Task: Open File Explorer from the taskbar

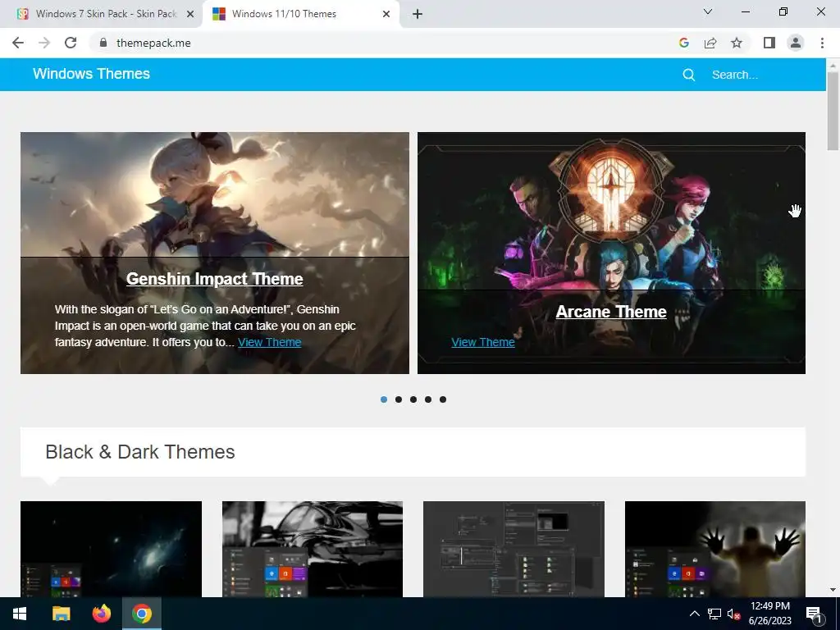Action: click(61, 614)
